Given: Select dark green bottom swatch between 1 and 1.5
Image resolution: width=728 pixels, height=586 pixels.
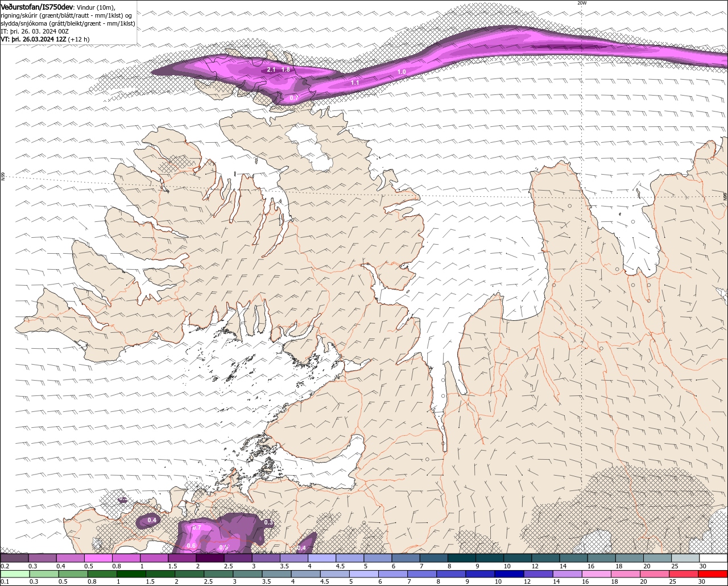Looking at the screenshot, I should point(131,573).
